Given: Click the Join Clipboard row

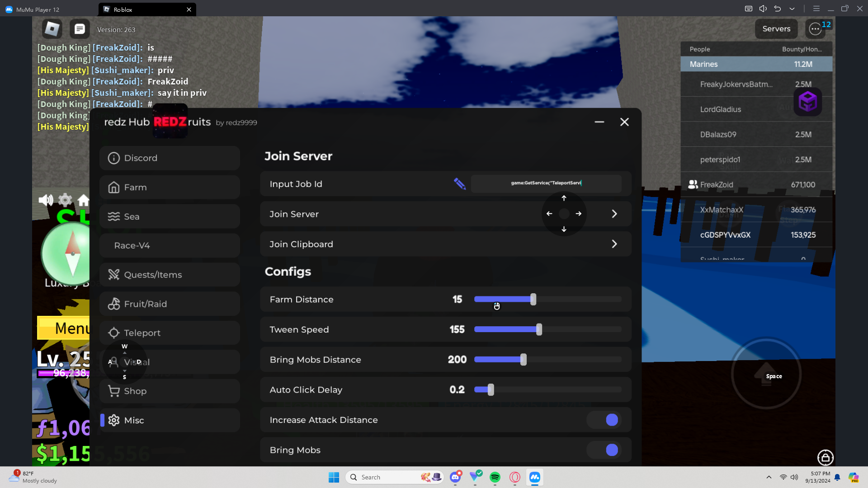Looking at the screenshot, I should (445, 244).
